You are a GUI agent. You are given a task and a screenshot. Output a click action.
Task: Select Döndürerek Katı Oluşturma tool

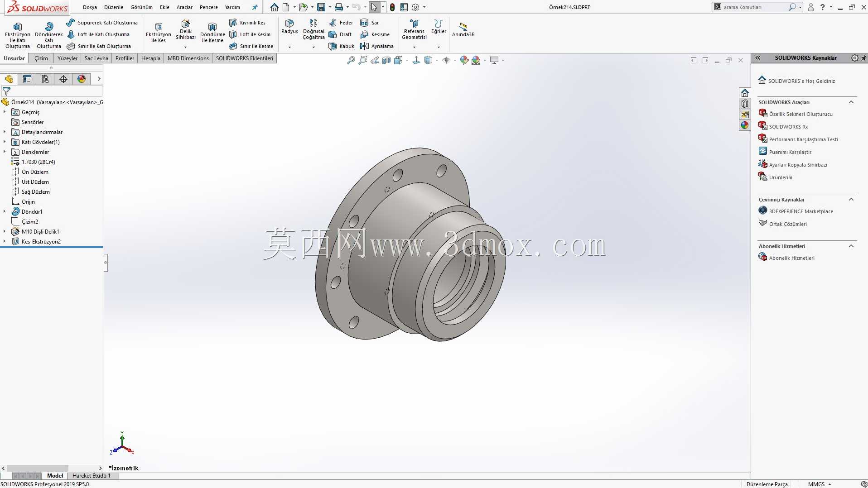click(49, 35)
